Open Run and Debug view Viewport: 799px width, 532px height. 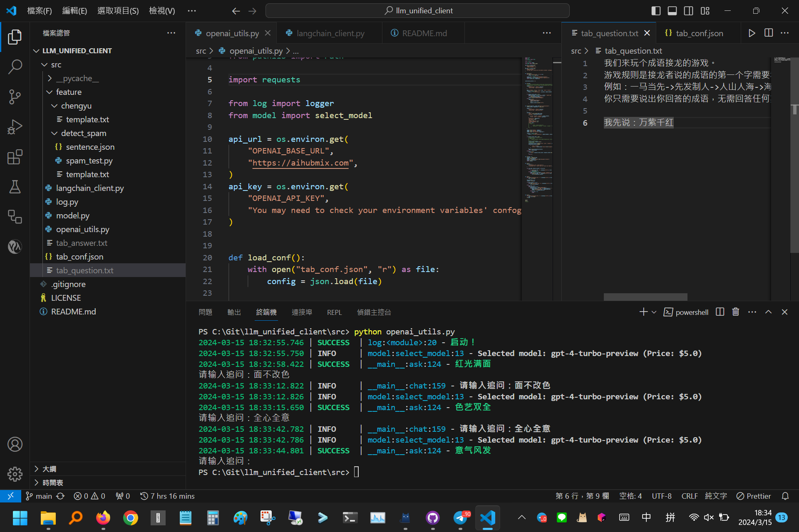pos(15,127)
